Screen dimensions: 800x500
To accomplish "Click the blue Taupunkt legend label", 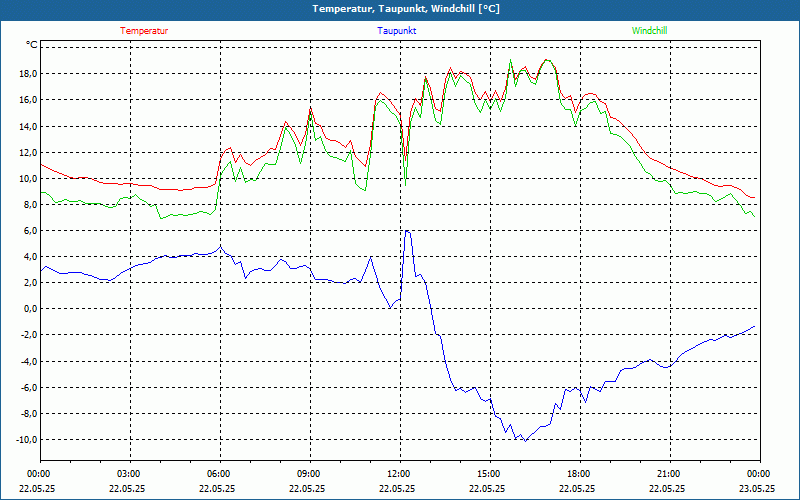I will tap(396, 31).
